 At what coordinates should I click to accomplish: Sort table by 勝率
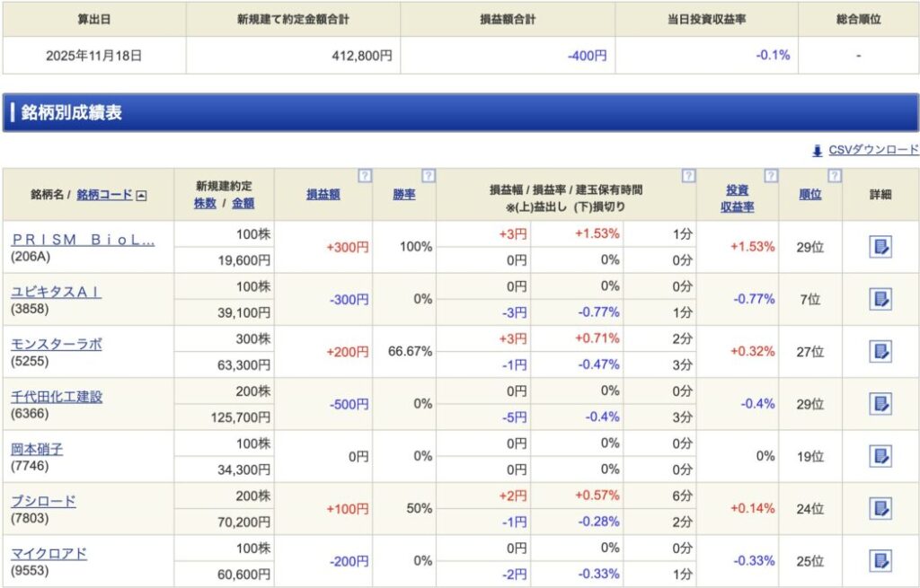click(404, 195)
